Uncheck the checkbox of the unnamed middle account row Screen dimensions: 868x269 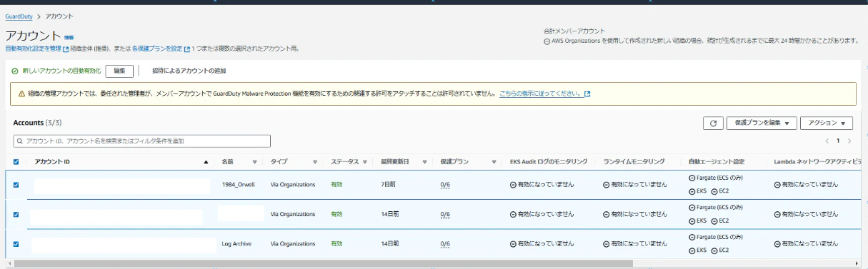point(16,214)
